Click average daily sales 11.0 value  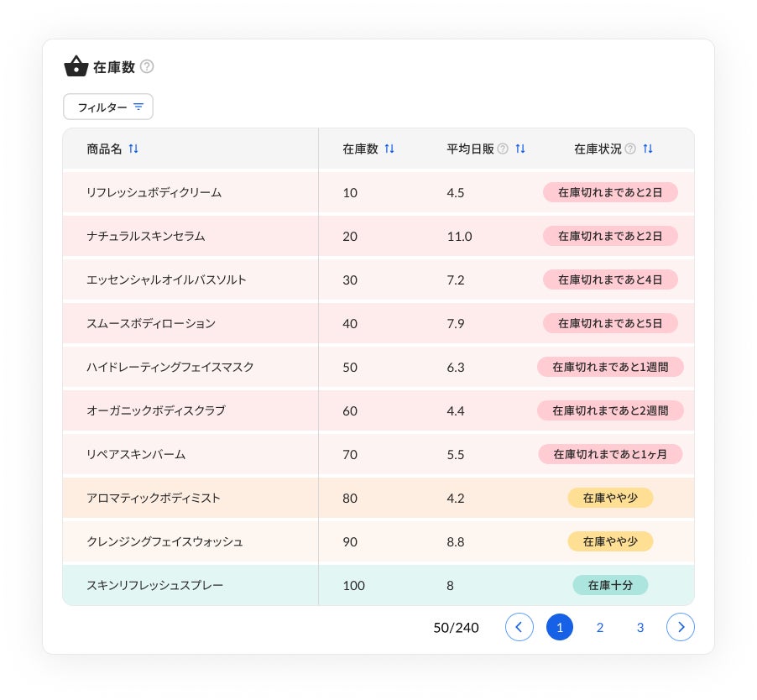(460, 237)
